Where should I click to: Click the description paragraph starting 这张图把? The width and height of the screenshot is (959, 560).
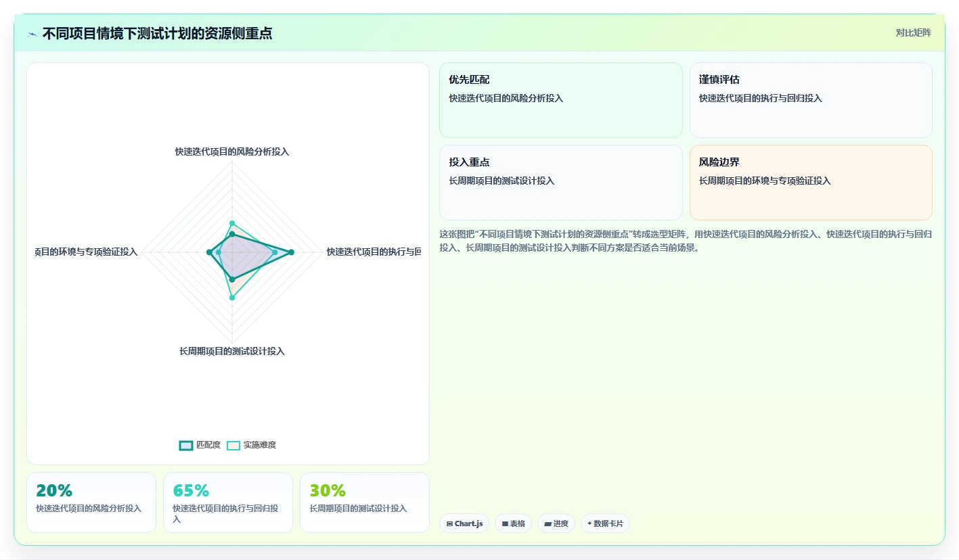(686, 241)
